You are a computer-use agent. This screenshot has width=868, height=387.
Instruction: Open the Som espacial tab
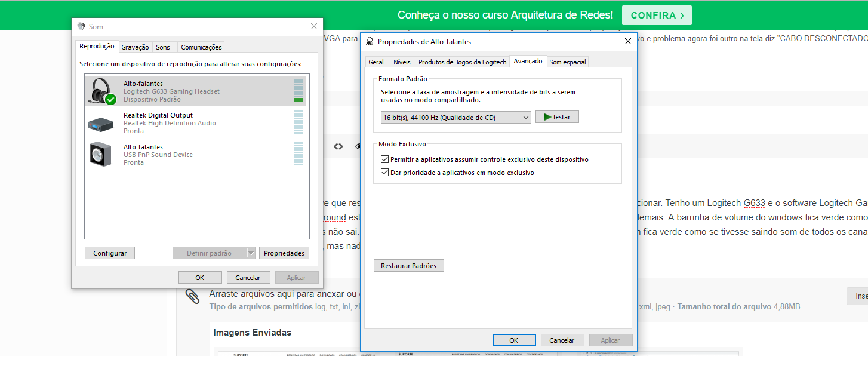tap(568, 62)
